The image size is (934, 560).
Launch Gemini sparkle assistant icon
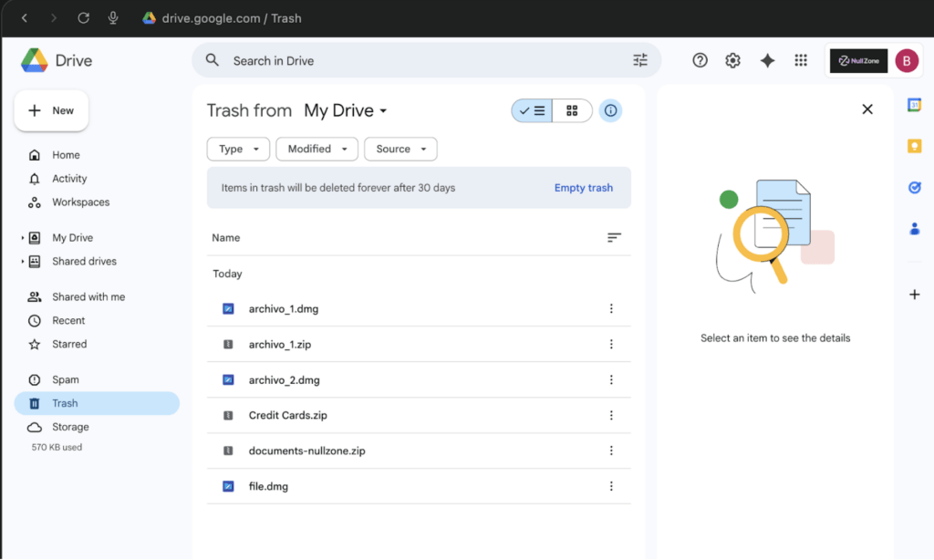(767, 60)
